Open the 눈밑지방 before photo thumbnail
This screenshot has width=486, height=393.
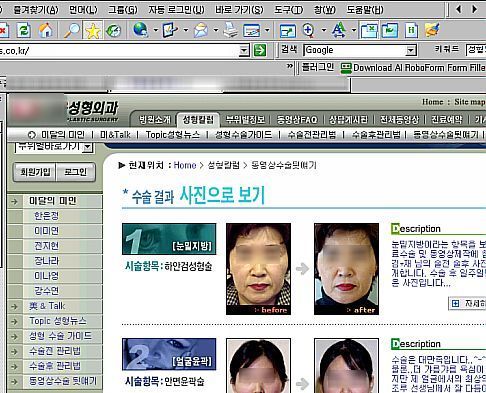[x=258, y=269]
